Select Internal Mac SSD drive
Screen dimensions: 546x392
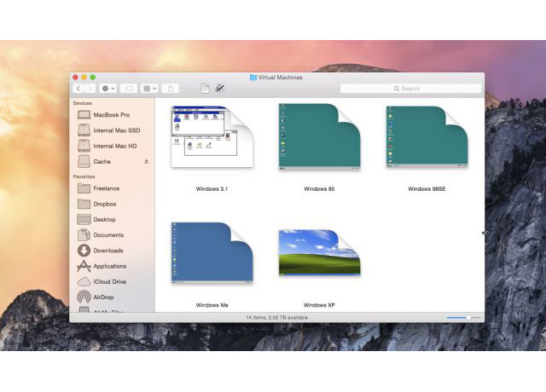click(x=112, y=130)
